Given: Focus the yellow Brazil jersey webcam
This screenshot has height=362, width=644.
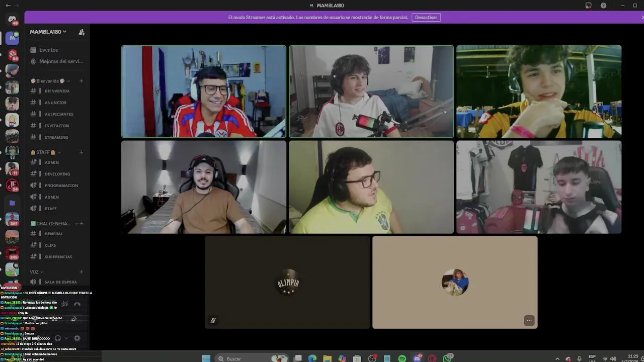Looking at the screenshot, I should tap(371, 187).
